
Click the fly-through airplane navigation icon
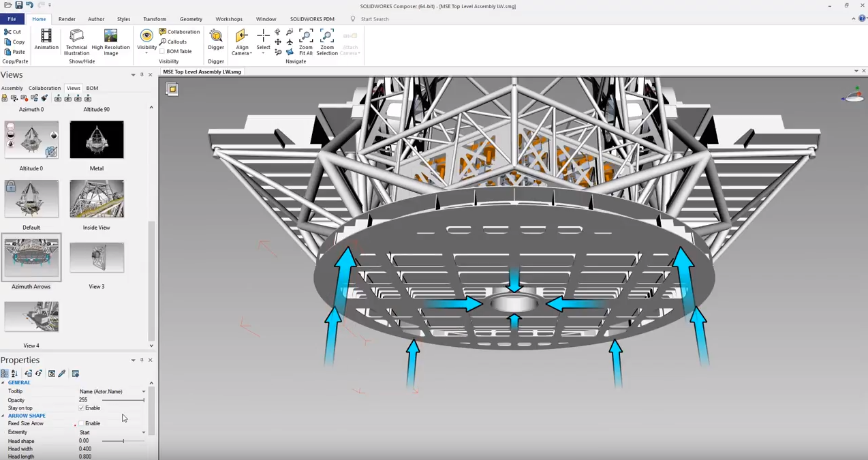tap(290, 42)
